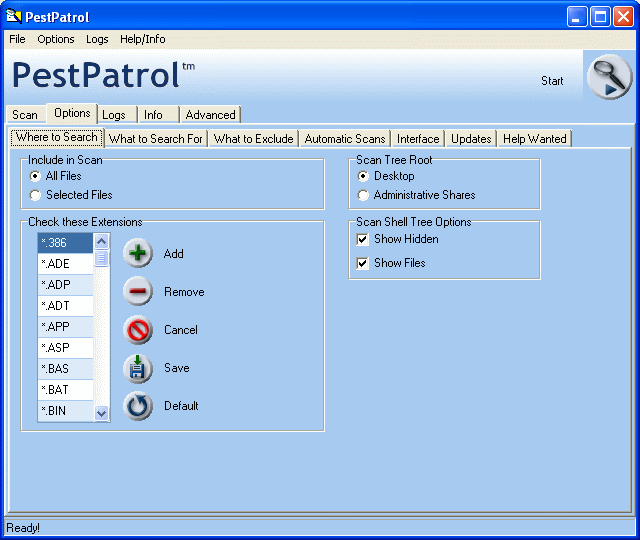Select the *.BAT extension entry
Screen dimensions: 640x540
pos(65,390)
